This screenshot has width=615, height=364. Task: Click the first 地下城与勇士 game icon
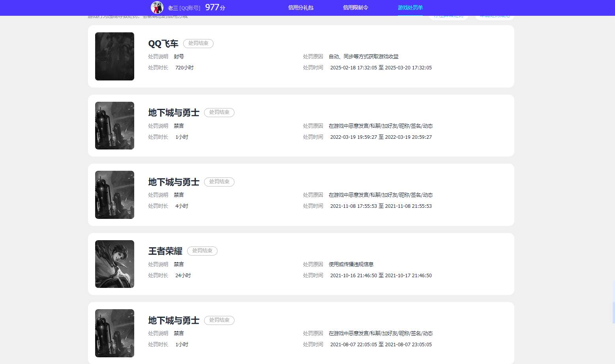pyautogui.click(x=114, y=125)
